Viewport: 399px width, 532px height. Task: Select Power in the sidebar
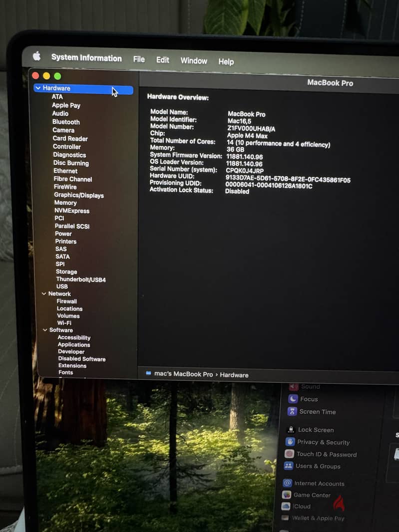click(63, 234)
